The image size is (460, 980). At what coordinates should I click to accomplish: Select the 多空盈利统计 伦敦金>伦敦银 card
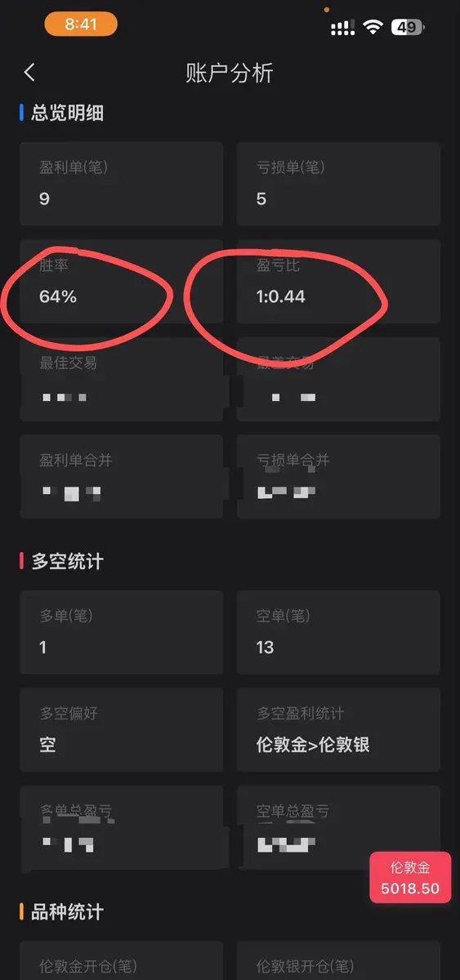click(338, 730)
